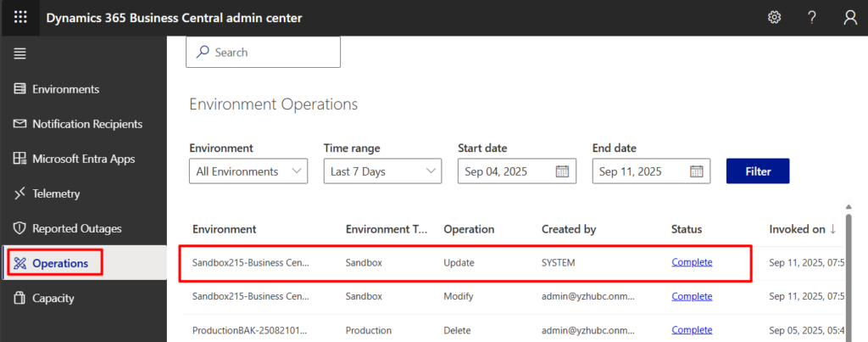The image size is (868, 342).
Task: Open Notification Recipients page
Action: tap(86, 124)
